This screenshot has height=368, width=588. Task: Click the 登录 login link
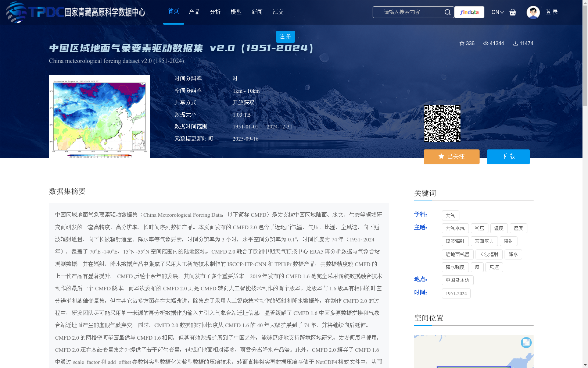[552, 12]
